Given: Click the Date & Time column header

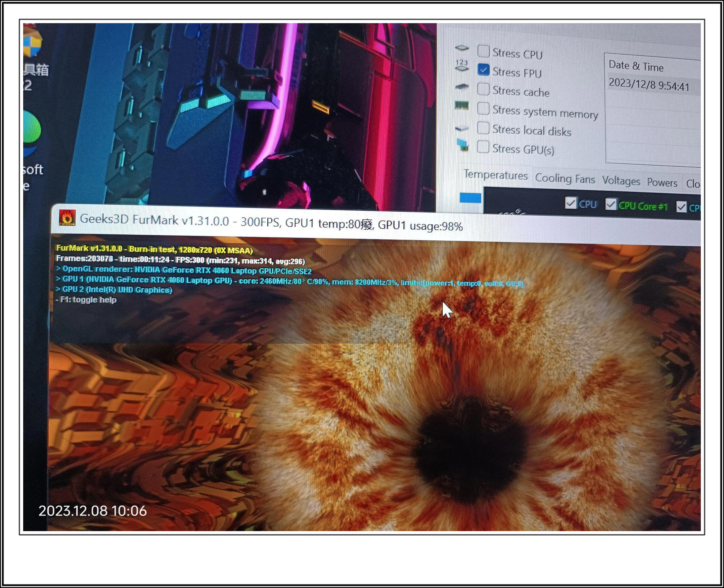Looking at the screenshot, I should click(x=636, y=66).
